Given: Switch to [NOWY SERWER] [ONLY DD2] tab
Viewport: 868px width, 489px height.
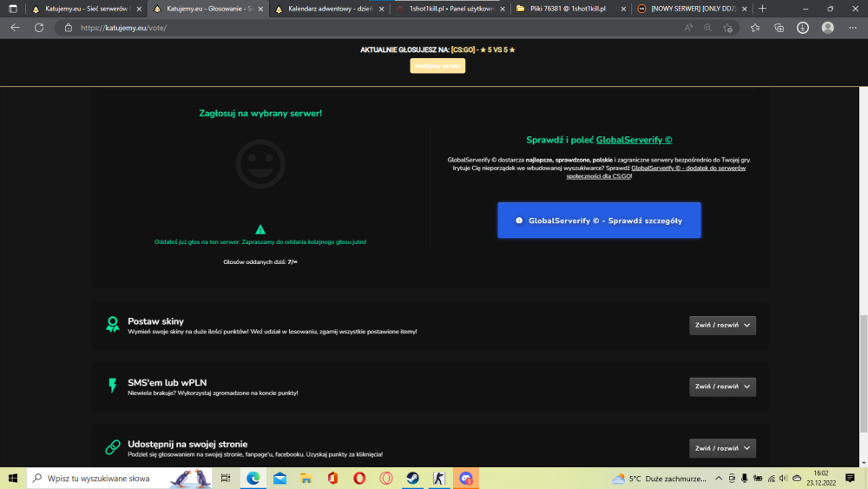Looking at the screenshot, I should 692,9.
